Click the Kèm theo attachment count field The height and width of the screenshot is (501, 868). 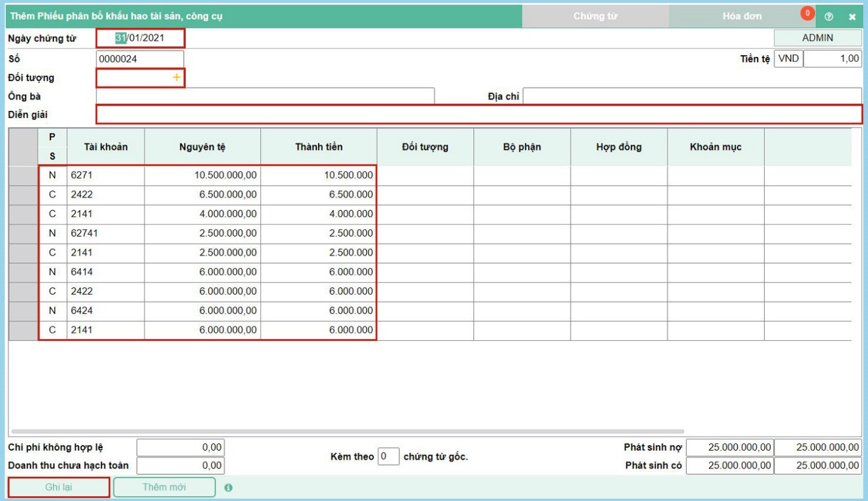(x=388, y=456)
